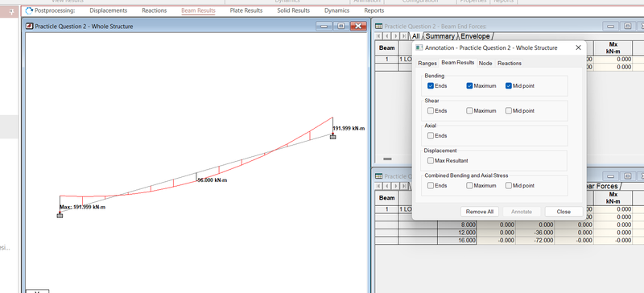Click the Close button in Annotation dialog
644x293 pixels.
[x=563, y=212]
